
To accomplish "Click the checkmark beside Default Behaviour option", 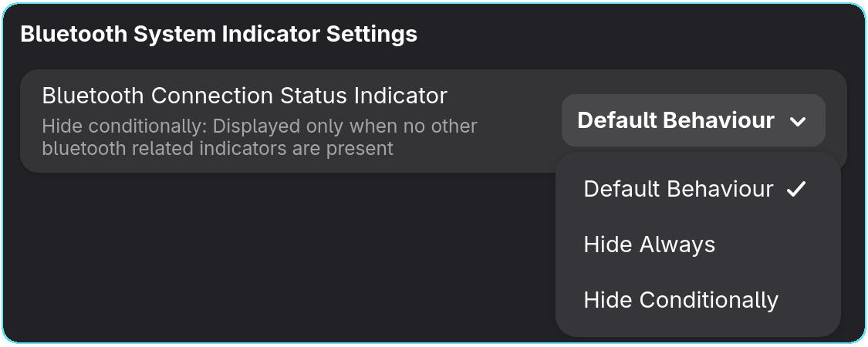I will coord(796,189).
